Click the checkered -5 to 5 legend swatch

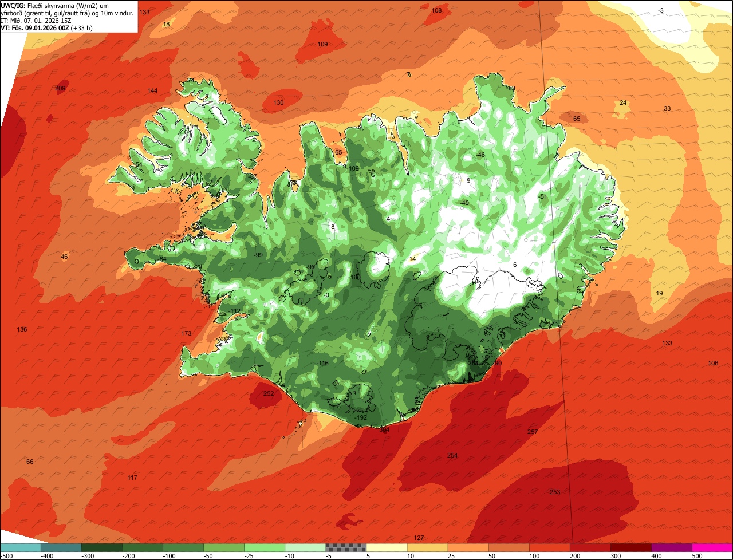pyautogui.click(x=346, y=547)
